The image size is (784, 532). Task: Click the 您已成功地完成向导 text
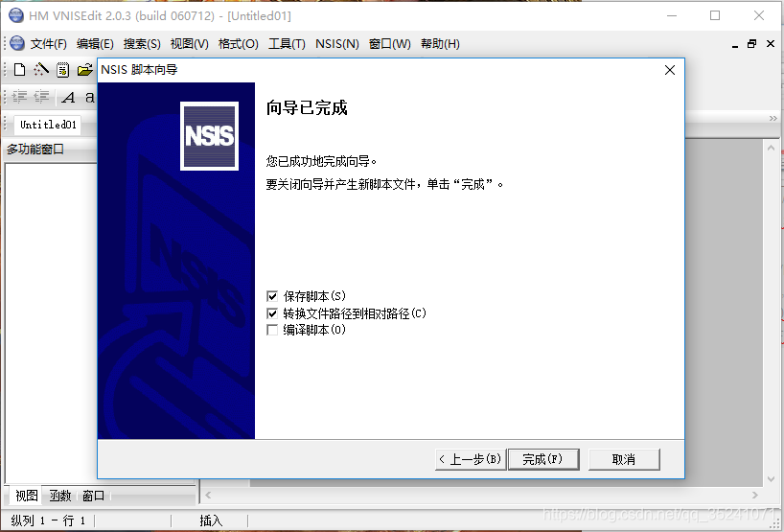[321, 161]
